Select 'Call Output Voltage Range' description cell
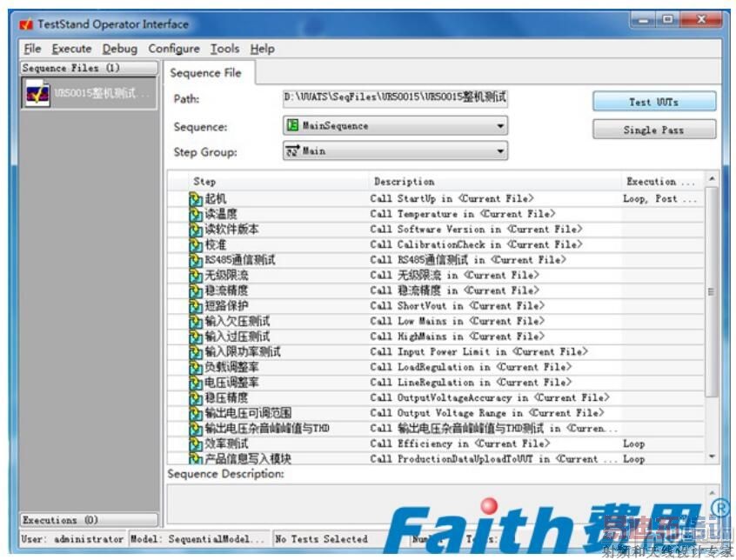Image resolution: width=736 pixels, height=560 pixels. (487, 413)
